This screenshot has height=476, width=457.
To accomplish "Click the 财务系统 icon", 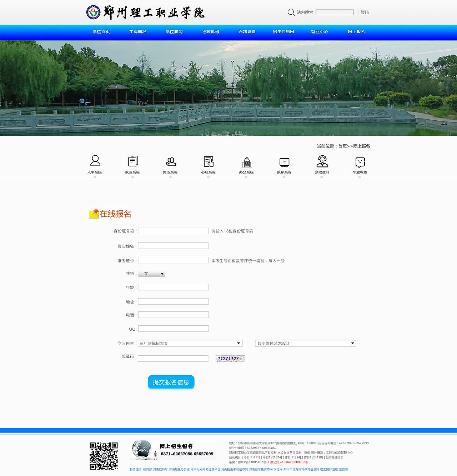I will 171,161.
